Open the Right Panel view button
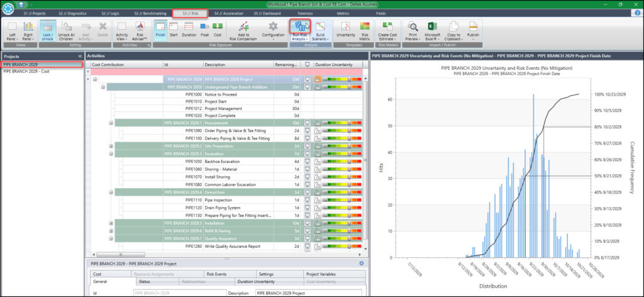The image size is (644, 297). tap(28, 31)
